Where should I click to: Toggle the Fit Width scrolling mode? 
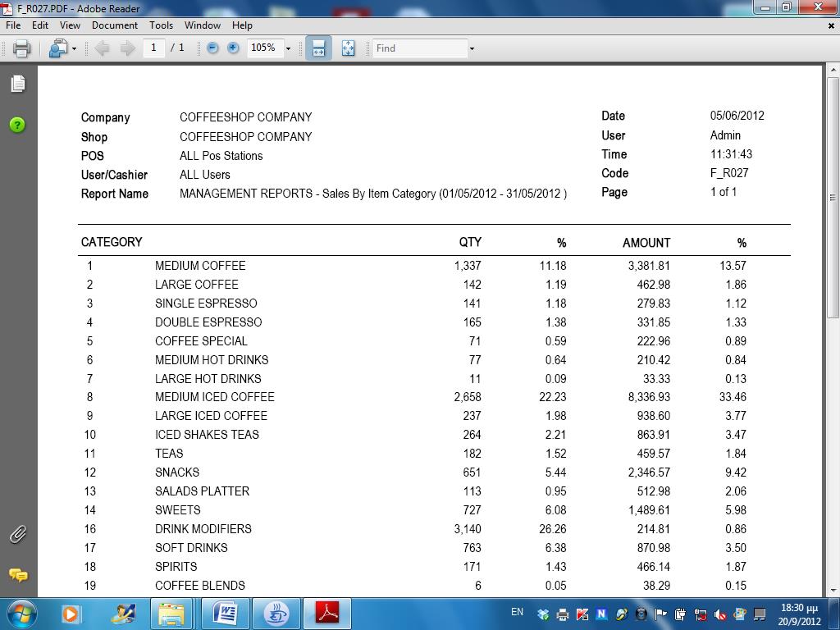[x=318, y=48]
